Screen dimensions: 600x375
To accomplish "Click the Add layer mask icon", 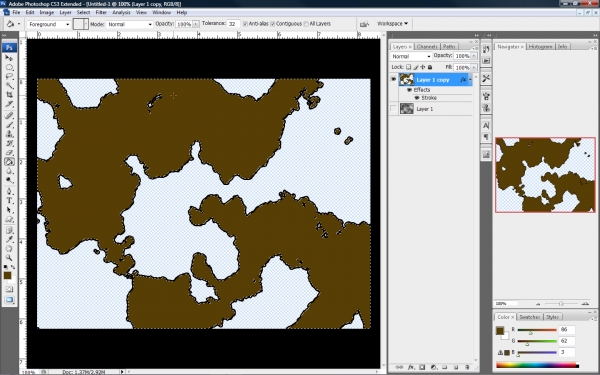I will pos(422,367).
